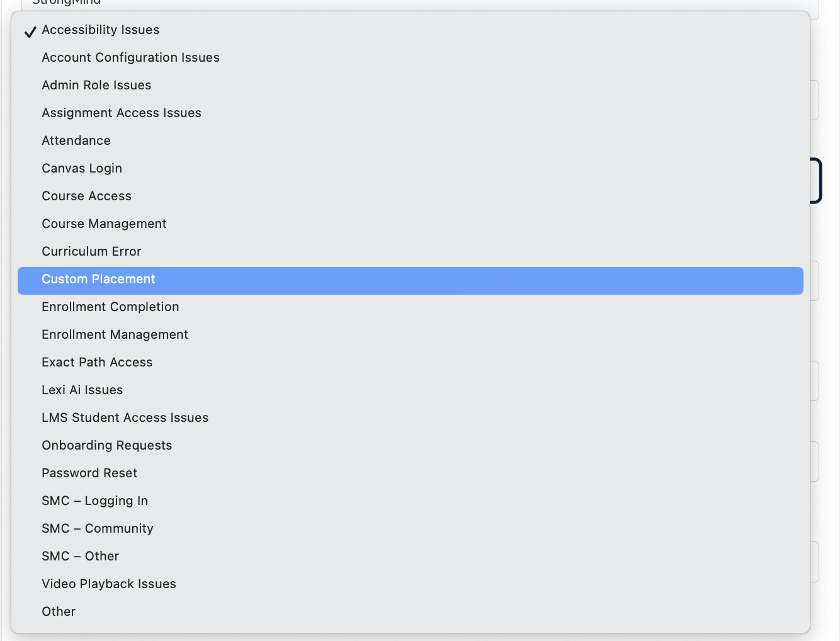The height and width of the screenshot is (641, 840).
Task: Click the highlighted Custom Placement option
Action: [x=98, y=280]
